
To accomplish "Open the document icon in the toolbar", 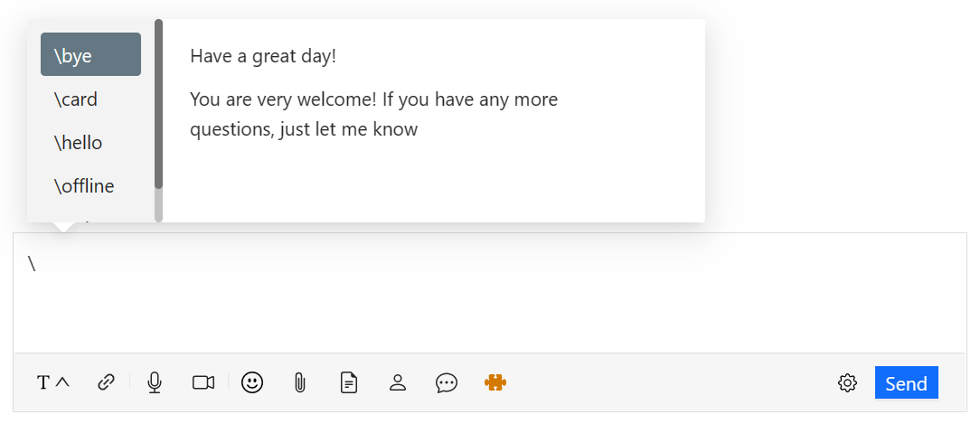I will coord(349,382).
